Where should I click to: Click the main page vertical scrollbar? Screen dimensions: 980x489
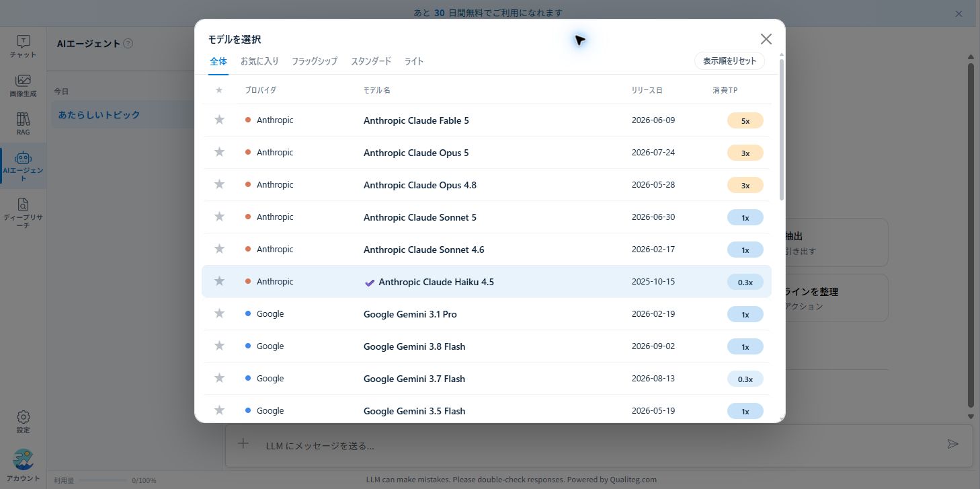pyautogui.click(x=971, y=235)
